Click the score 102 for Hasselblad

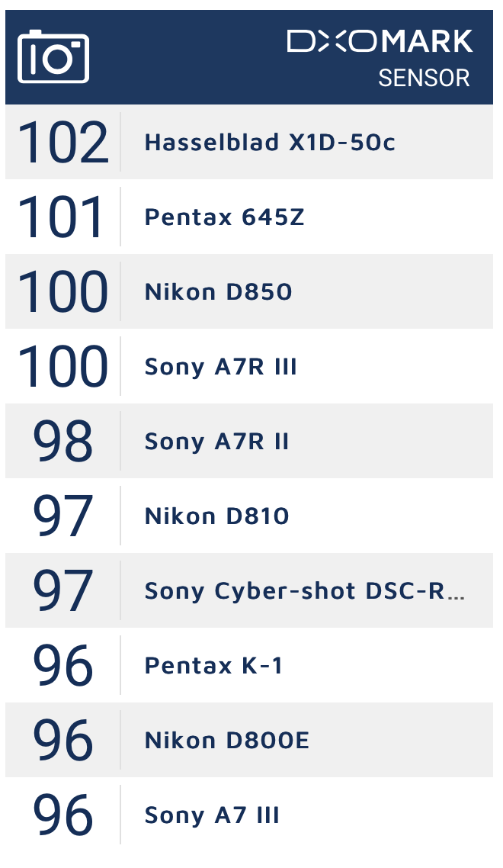coord(62,143)
